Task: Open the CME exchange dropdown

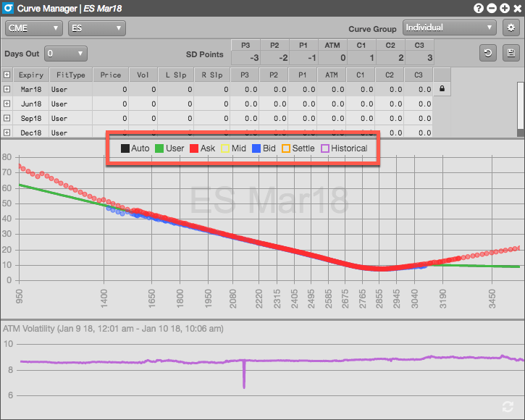Action: point(34,28)
